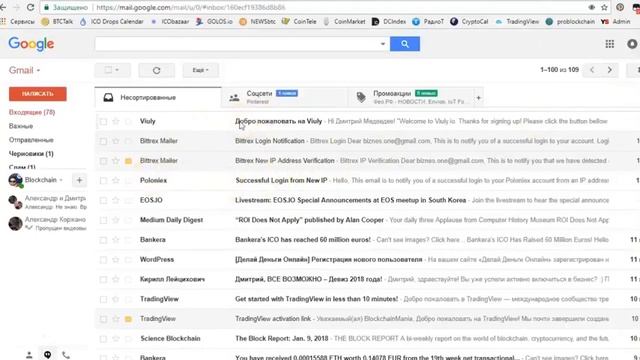The width and height of the screenshot is (640, 360).
Task: Start new Hangouts chat with plus button
Action: pos(79,180)
